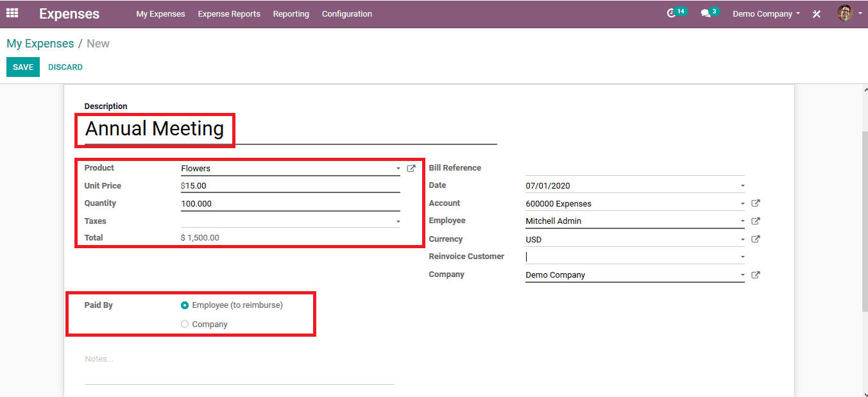Open user avatar menu
868x397 pixels.
click(x=849, y=13)
